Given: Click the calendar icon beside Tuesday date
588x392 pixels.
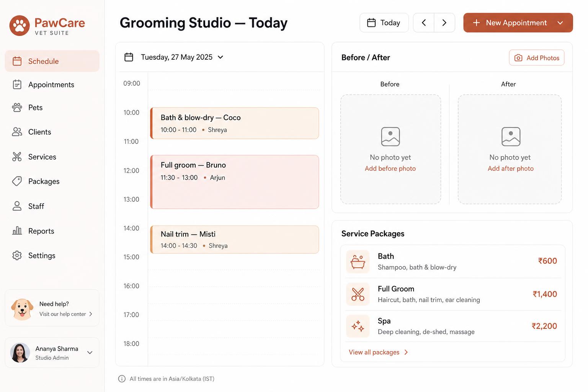Looking at the screenshot, I should point(129,57).
